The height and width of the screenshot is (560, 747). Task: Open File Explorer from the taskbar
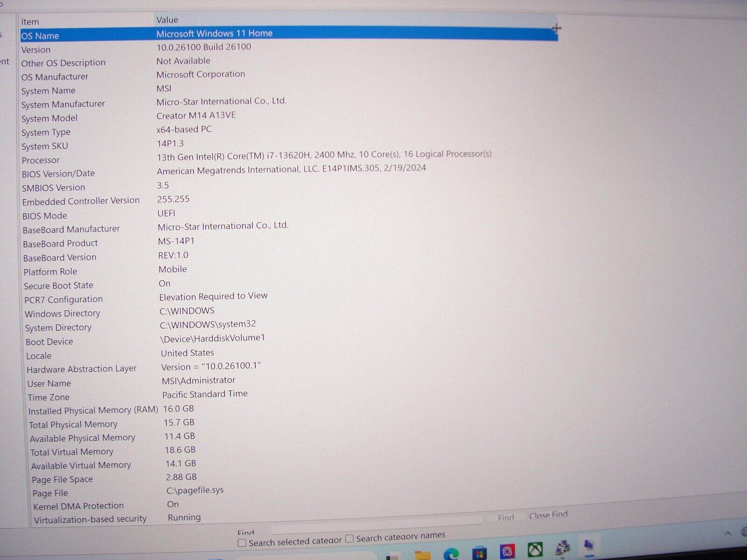click(422, 555)
